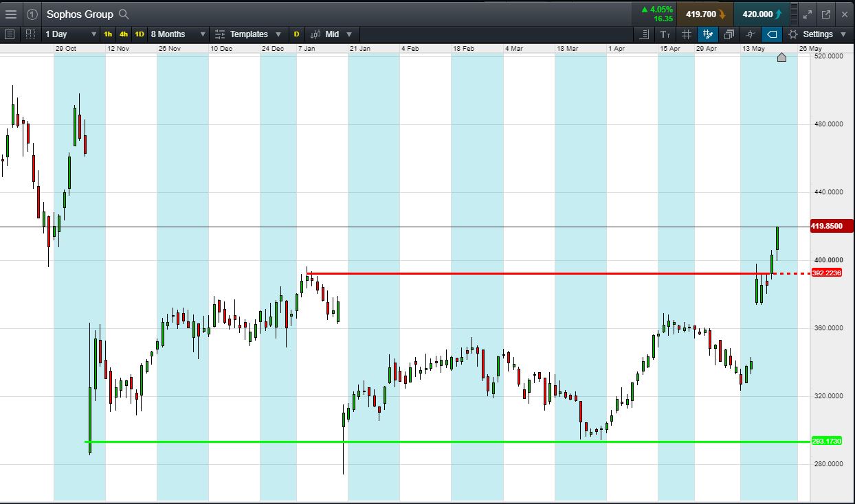This screenshot has width=855, height=504.
Task: Open the hamburger main menu
Action: click(x=11, y=14)
